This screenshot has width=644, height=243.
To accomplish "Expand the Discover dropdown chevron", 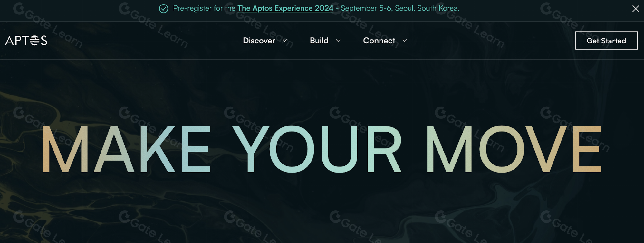I will click(285, 41).
